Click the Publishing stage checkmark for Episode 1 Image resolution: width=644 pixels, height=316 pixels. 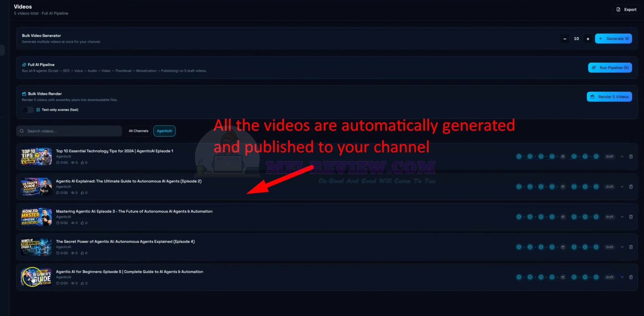pos(596,156)
